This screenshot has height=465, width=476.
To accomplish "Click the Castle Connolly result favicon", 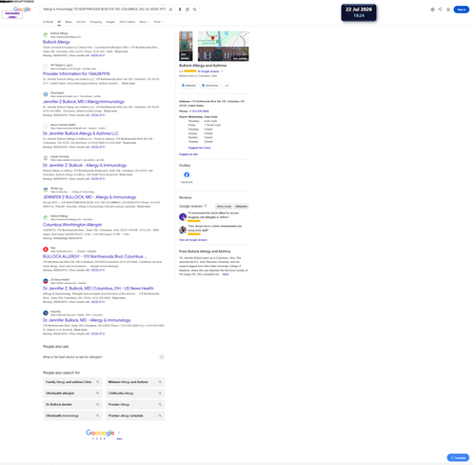I will click(46, 158).
